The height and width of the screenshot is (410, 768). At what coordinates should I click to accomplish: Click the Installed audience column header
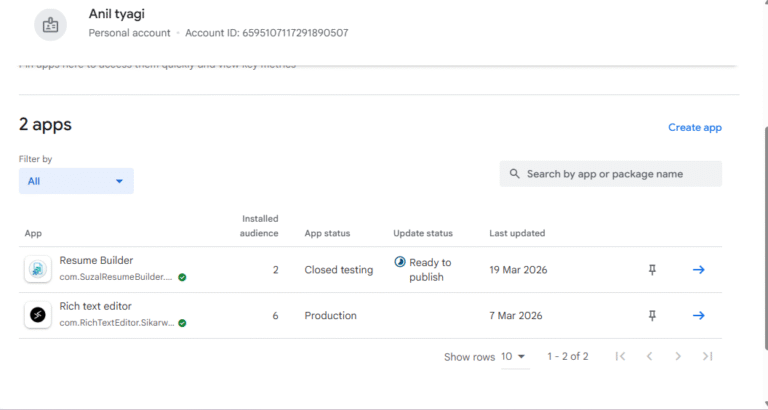pyautogui.click(x=260, y=225)
